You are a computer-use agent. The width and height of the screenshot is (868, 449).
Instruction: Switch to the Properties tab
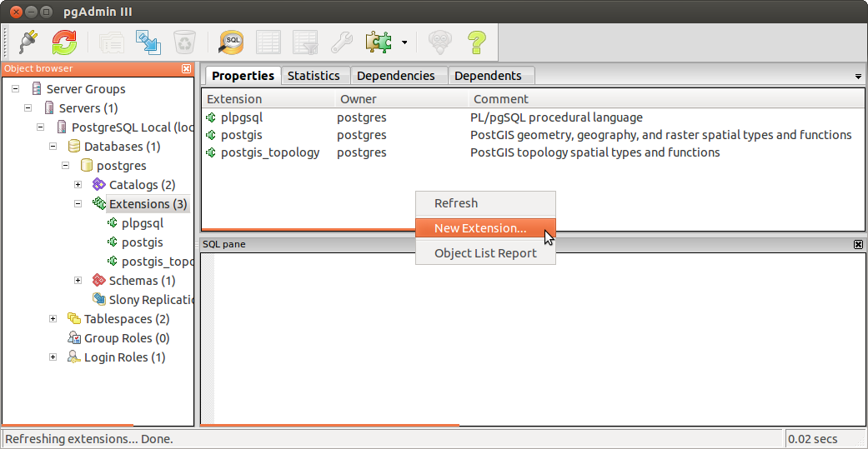(243, 76)
